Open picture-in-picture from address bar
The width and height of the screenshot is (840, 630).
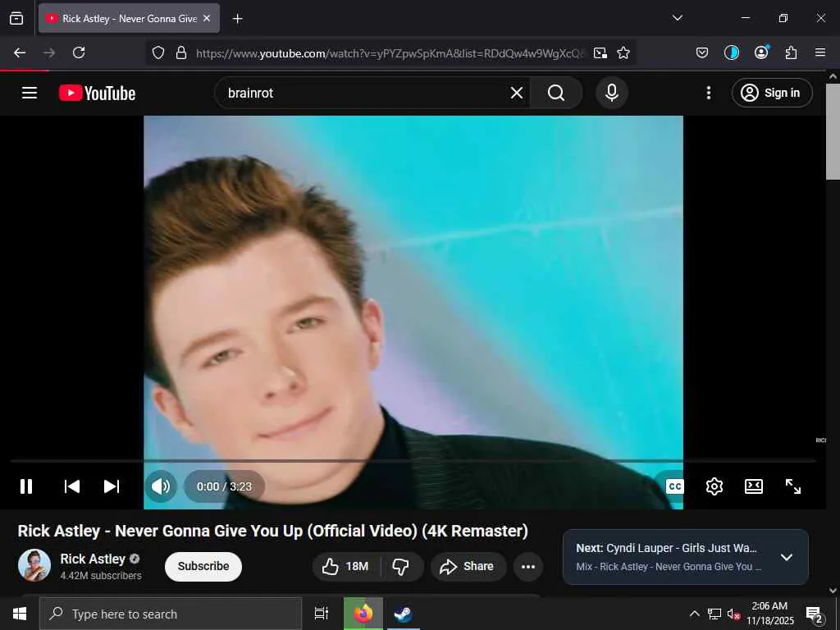(600, 52)
